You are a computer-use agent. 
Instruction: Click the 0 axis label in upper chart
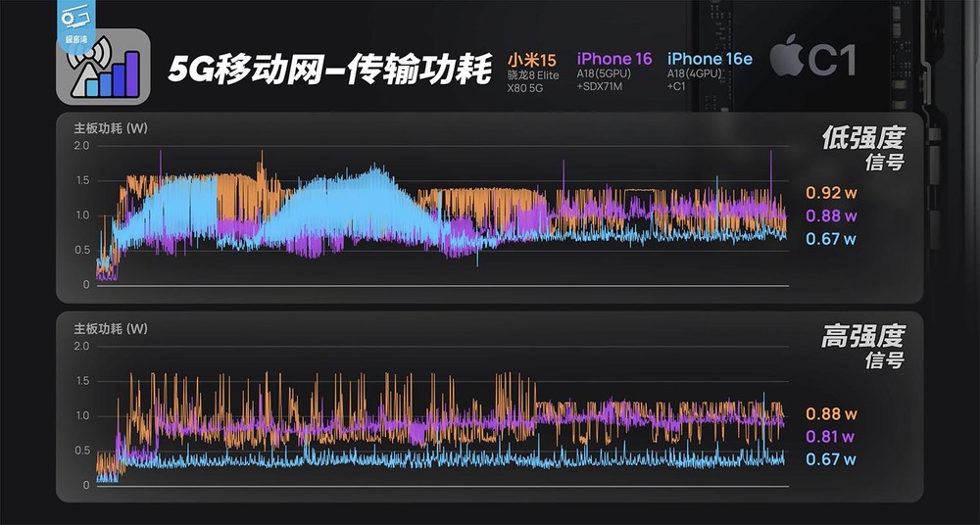coord(86,285)
